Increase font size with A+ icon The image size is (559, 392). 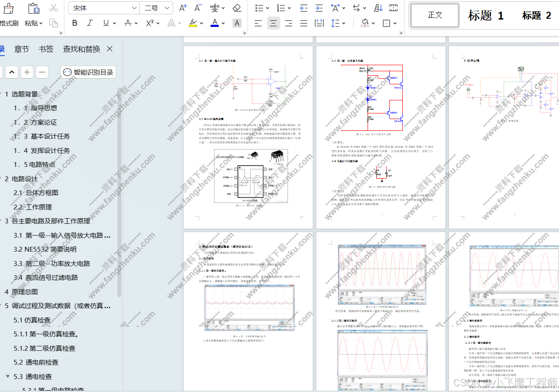click(183, 8)
